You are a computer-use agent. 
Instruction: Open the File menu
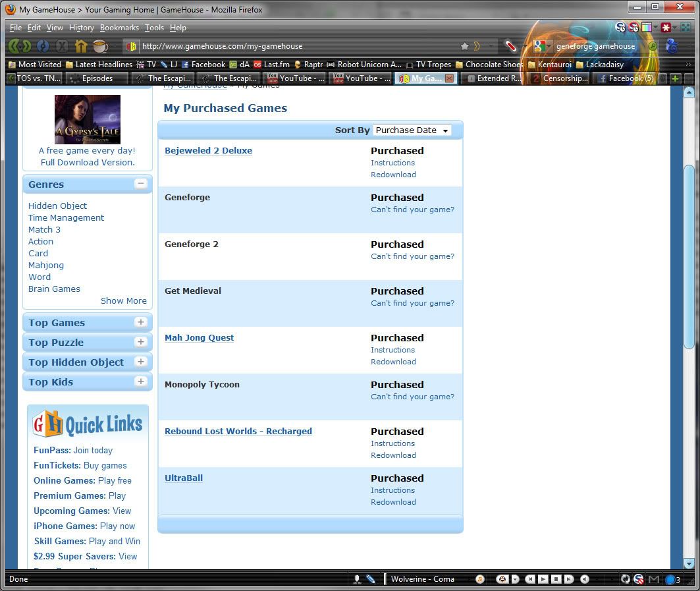[x=16, y=28]
